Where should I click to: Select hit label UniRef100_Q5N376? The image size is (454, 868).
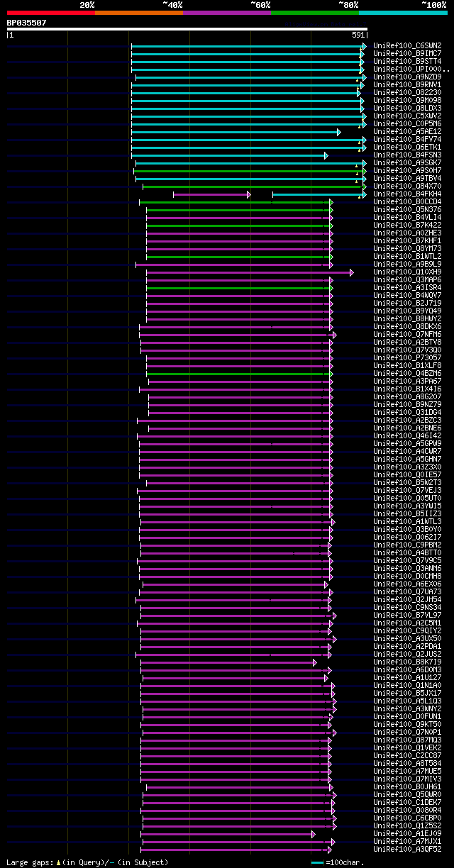click(407, 209)
